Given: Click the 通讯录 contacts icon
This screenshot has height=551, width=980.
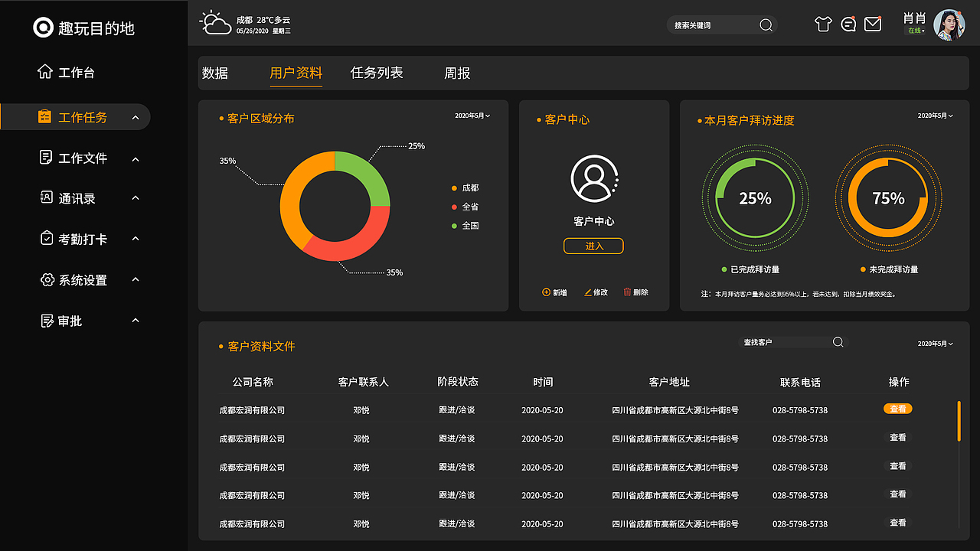Looking at the screenshot, I should [46, 198].
